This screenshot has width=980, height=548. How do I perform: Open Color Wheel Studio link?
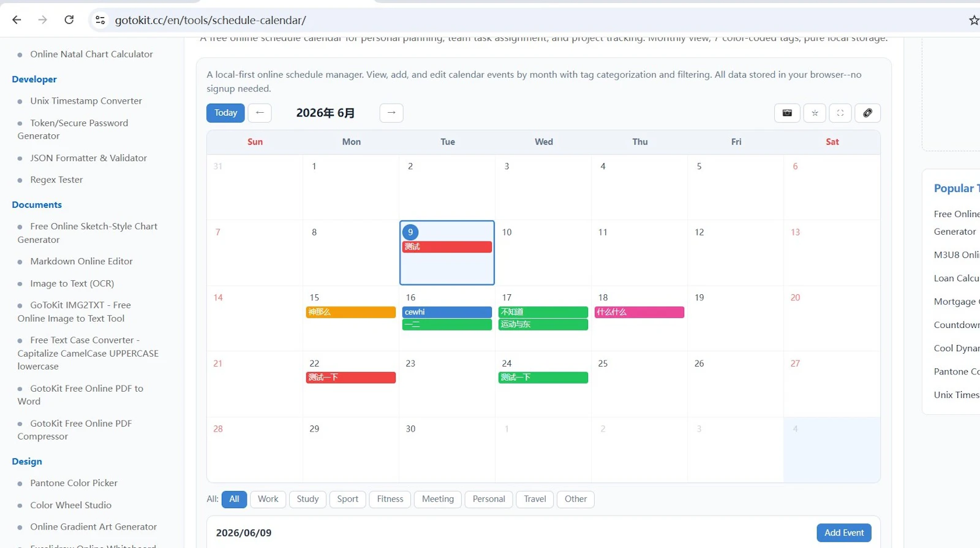[71, 505]
